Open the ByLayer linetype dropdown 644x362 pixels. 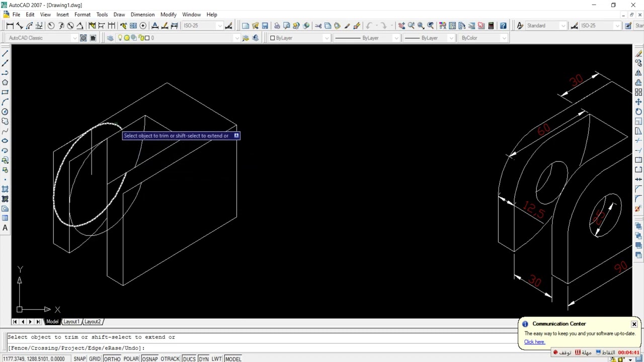(366, 38)
